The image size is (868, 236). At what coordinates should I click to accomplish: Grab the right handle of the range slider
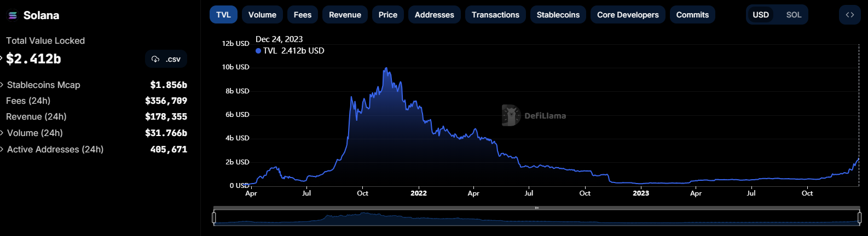859,218
